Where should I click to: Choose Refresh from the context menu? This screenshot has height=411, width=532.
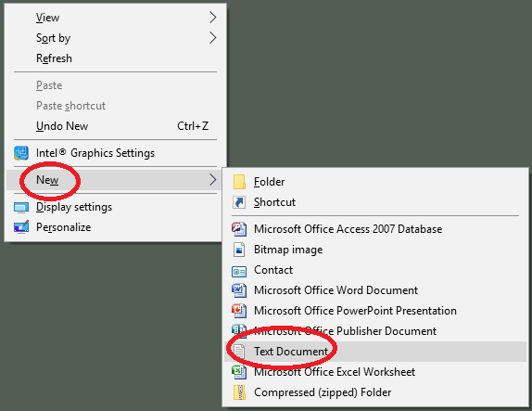(114, 58)
